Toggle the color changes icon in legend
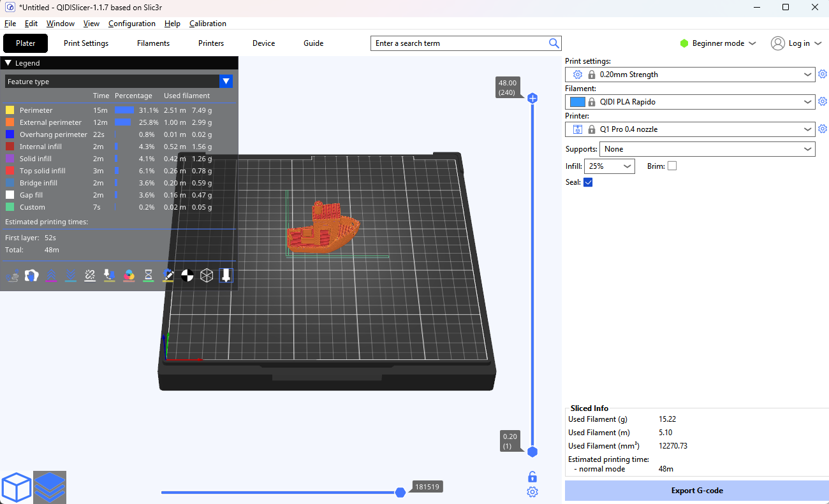The height and width of the screenshot is (504, 829). (x=129, y=275)
